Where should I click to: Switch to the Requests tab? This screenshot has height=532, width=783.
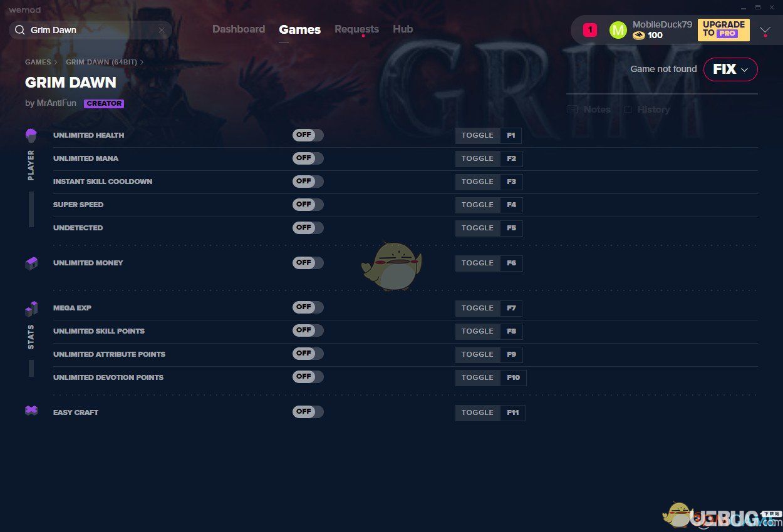[356, 29]
